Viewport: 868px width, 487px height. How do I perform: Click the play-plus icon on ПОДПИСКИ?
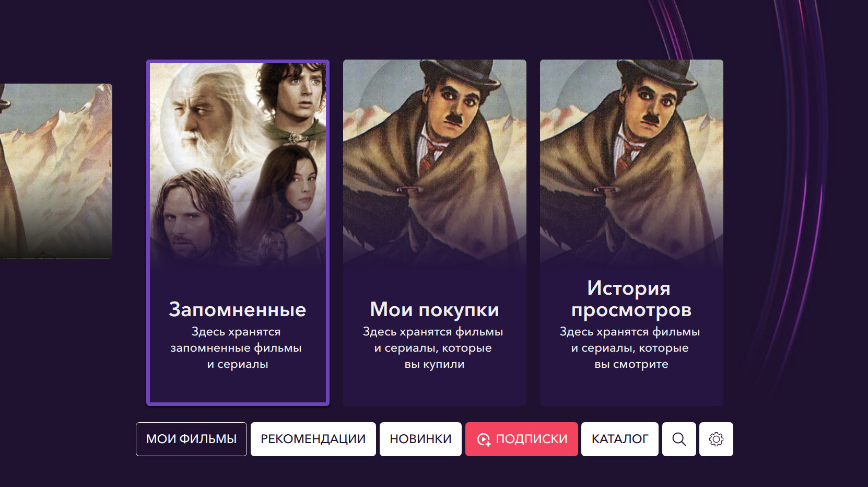pos(484,439)
